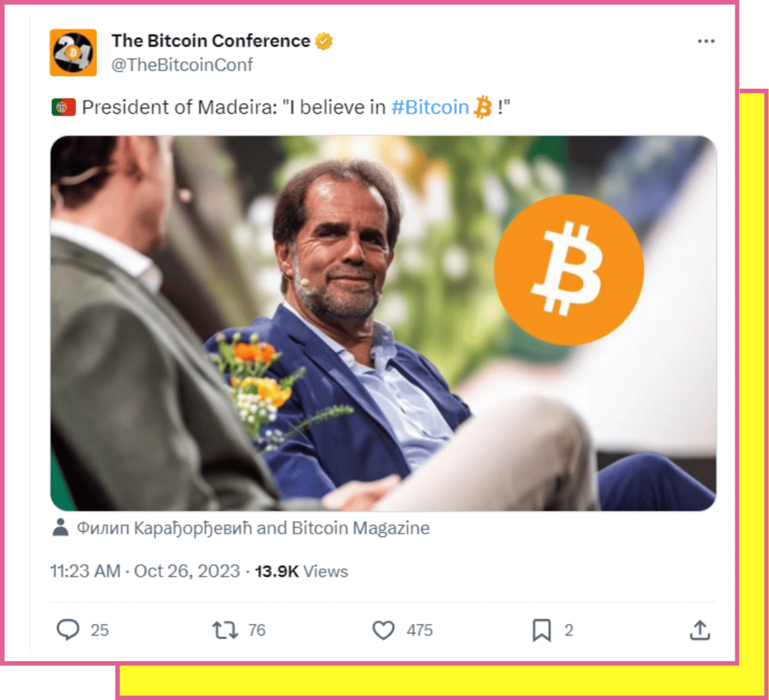This screenshot has width=769, height=700.
Task: Click the 11:23 AM · Oct 26, 2023 timestamp
Action: pyautogui.click(x=145, y=571)
